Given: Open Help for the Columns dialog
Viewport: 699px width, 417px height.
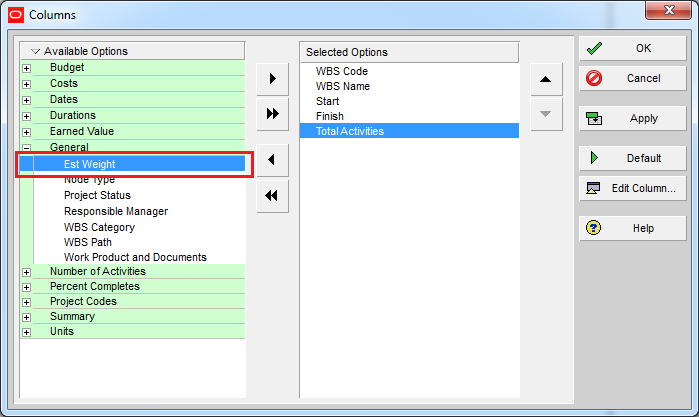Looking at the screenshot, I should [632, 228].
